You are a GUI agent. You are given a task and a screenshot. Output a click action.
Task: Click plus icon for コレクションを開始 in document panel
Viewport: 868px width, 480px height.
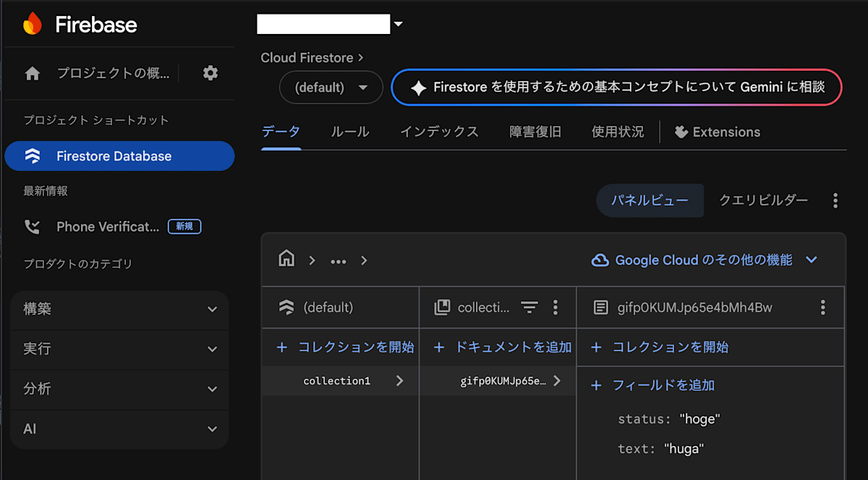(x=596, y=348)
